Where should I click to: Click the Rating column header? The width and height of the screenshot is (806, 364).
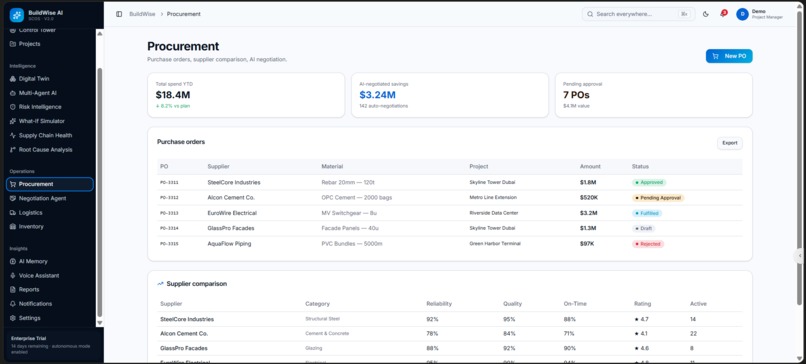point(642,304)
